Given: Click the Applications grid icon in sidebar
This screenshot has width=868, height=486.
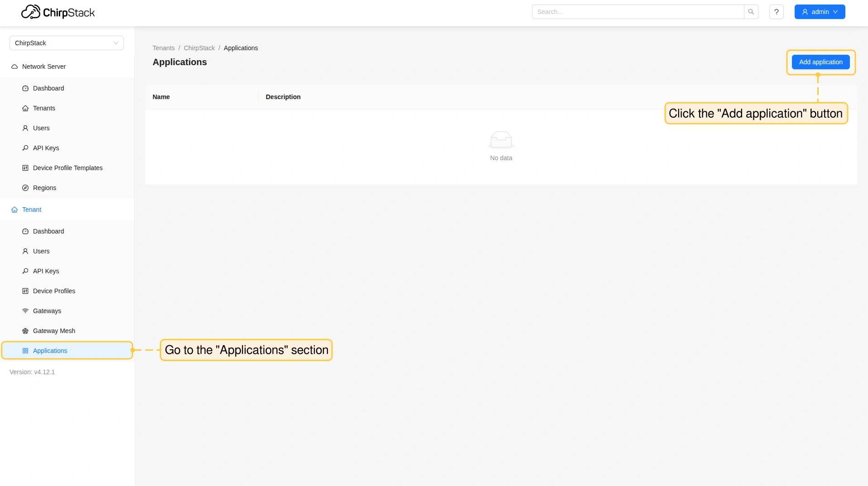Looking at the screenshot, I should point(25,351).
